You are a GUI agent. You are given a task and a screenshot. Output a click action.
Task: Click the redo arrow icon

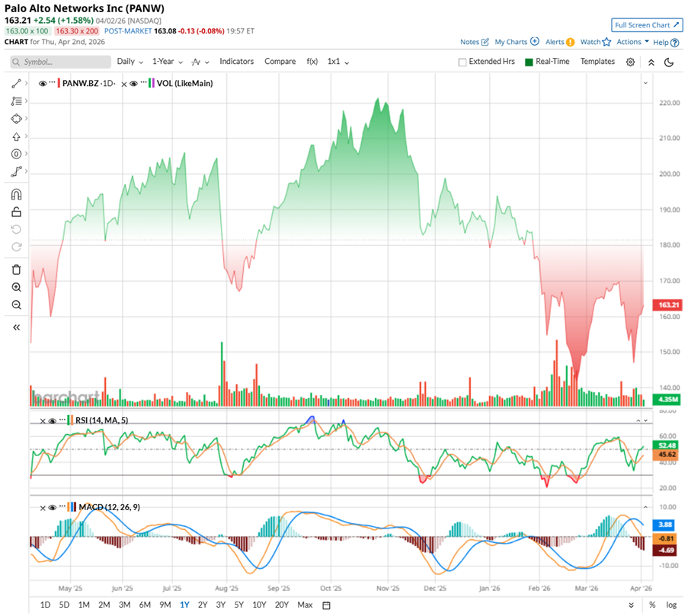click(16, 247)
